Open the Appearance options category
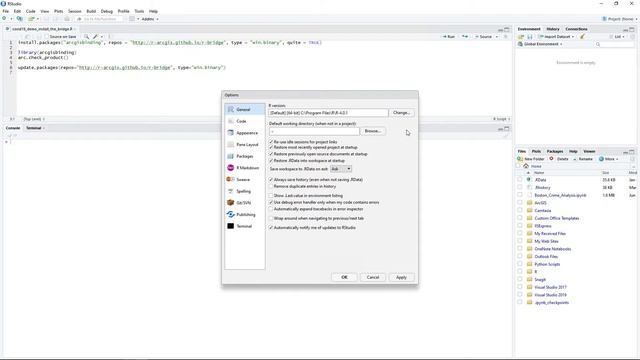640x360 pixels. (244, 133)
